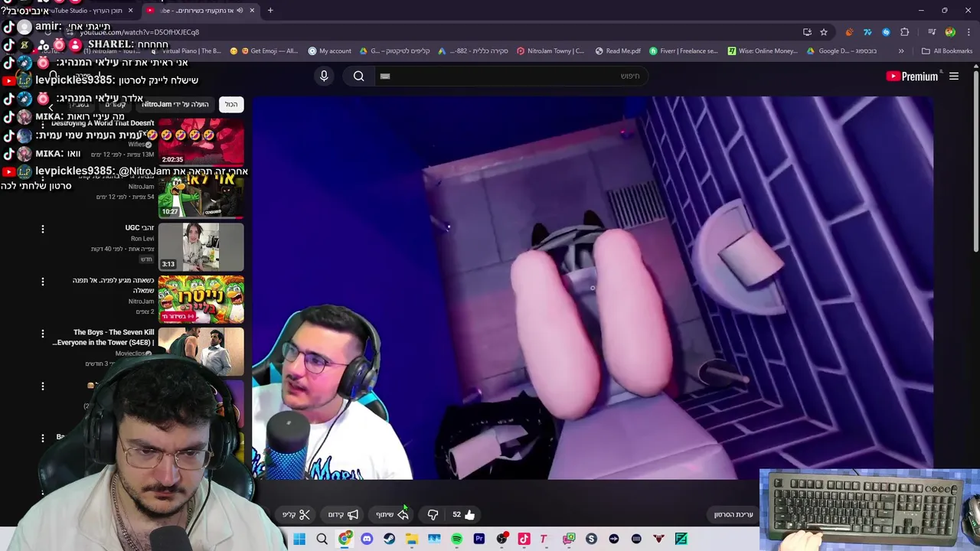Image resolution: width=980 pixels, height=551 pixels.
Task: Open the 3:13 UGC video thumbnail
Action: (x=201, y=246)
